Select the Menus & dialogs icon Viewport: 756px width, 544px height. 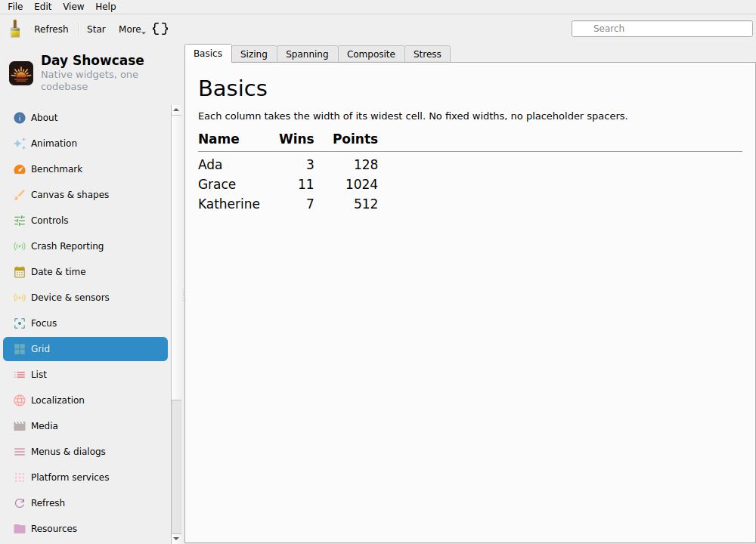[x=20, y=452]
